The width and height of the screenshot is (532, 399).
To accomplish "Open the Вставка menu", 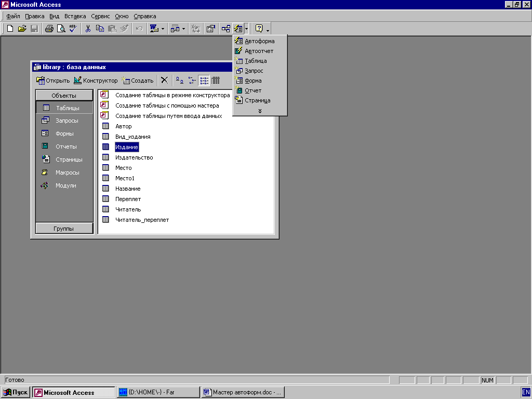I will [x=75, y=16].
